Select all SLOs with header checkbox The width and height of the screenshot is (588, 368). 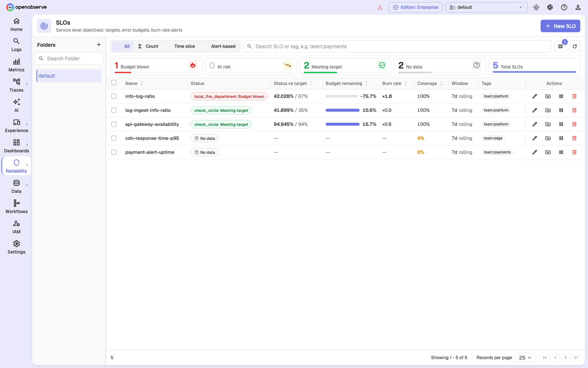point(114,83)
